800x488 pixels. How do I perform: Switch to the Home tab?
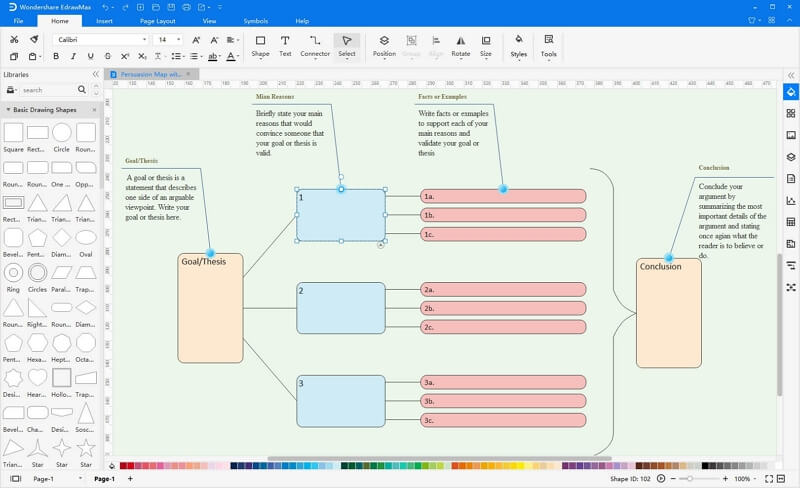click(60, 21)
